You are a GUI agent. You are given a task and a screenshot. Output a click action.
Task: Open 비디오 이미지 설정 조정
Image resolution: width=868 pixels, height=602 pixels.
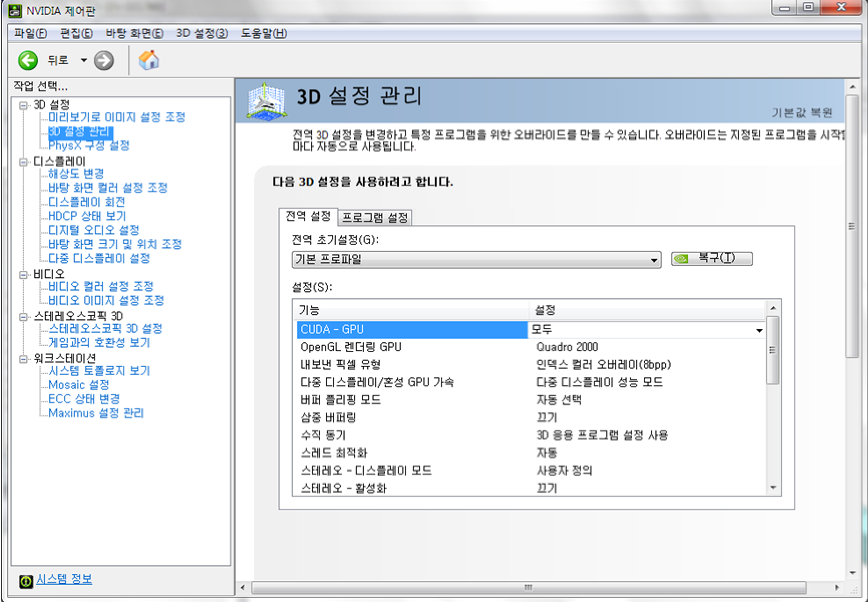[106, 300]
